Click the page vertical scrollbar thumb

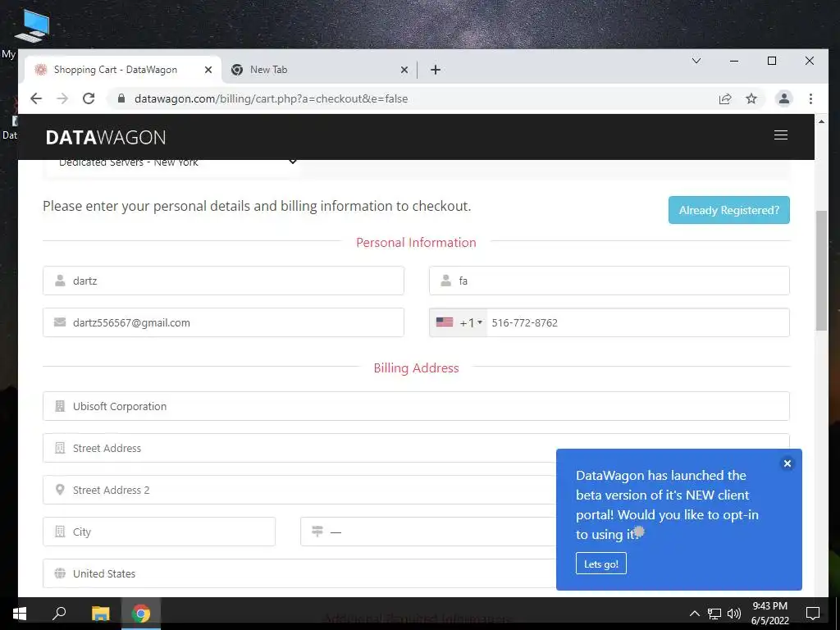click(x=821, y=271)
